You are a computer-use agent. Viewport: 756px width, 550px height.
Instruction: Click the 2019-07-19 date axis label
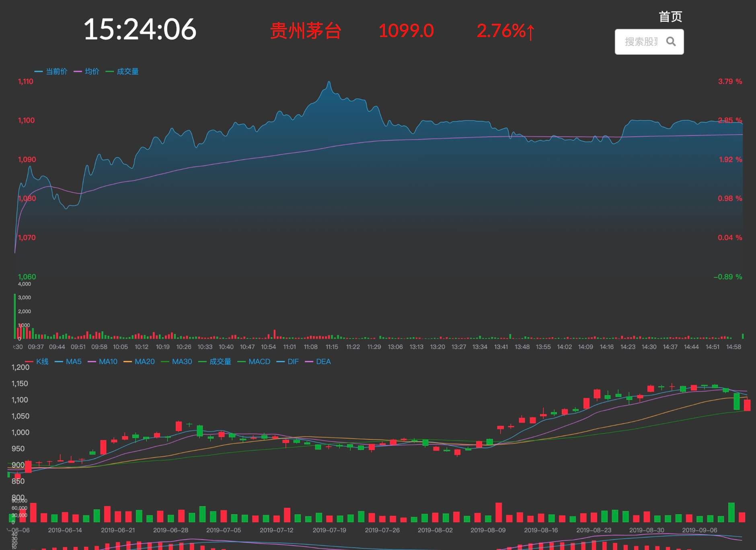click(329, 530)
